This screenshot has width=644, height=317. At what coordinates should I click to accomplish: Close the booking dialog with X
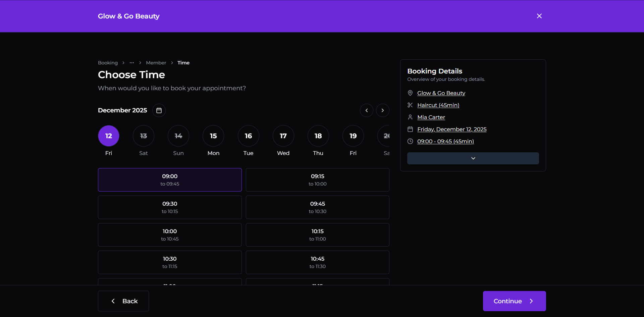539,16
